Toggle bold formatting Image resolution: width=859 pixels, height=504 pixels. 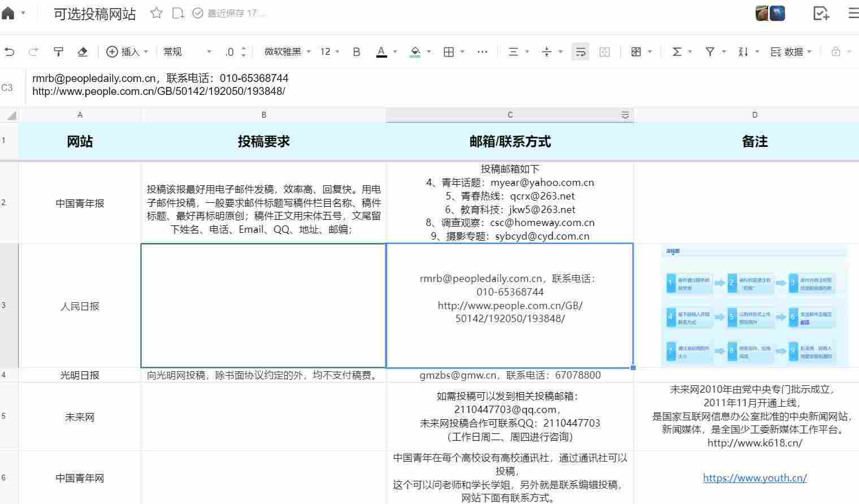point(357,52)
